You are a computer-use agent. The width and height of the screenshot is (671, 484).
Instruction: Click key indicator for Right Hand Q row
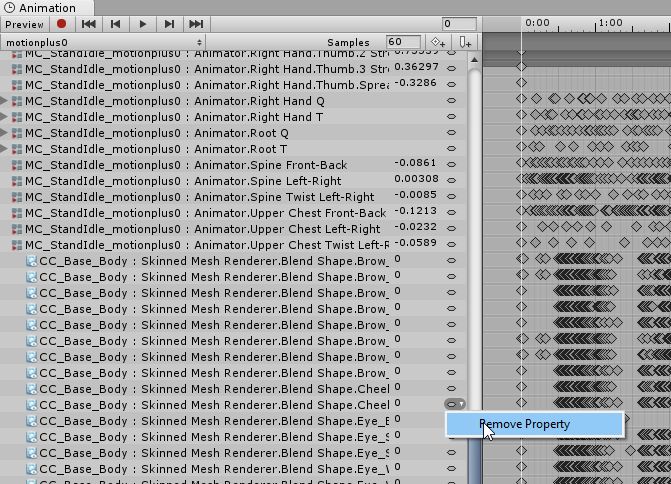point(451,101)
